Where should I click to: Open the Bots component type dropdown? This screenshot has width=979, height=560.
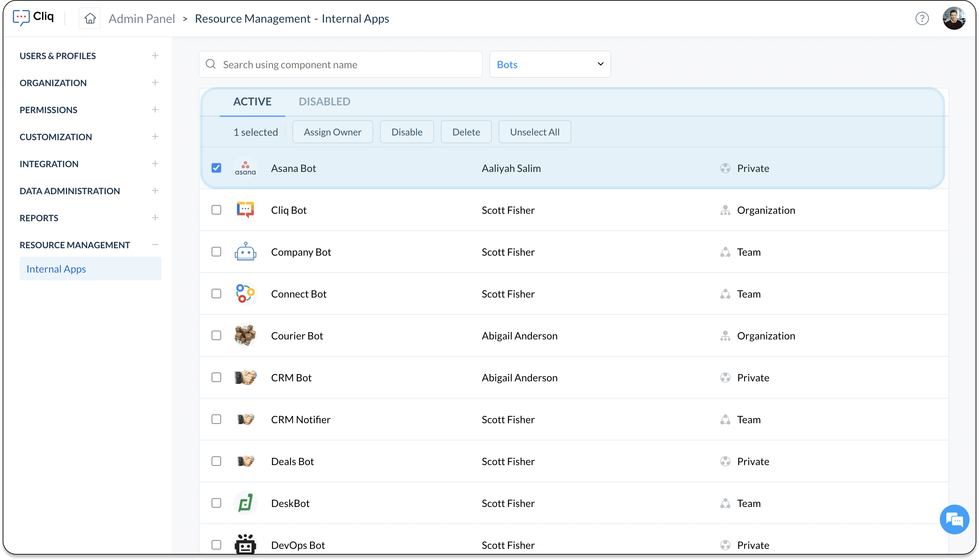coord(550,64)
